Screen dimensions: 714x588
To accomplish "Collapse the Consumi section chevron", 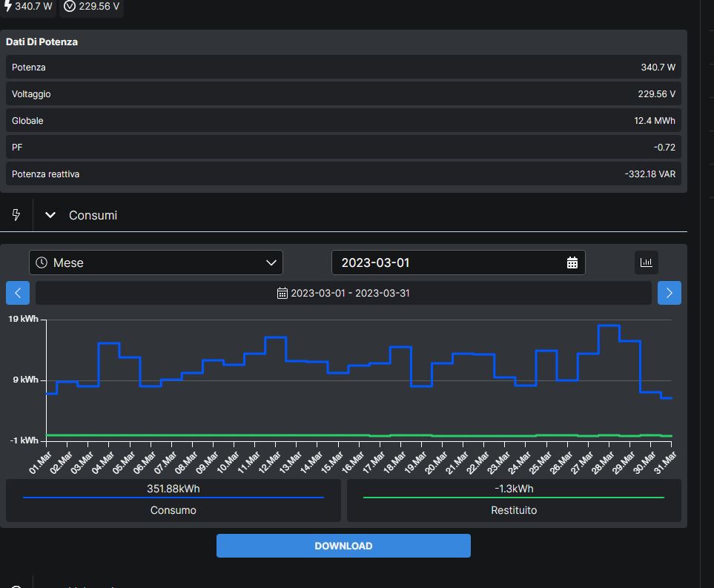I will (x=50, y=215).
